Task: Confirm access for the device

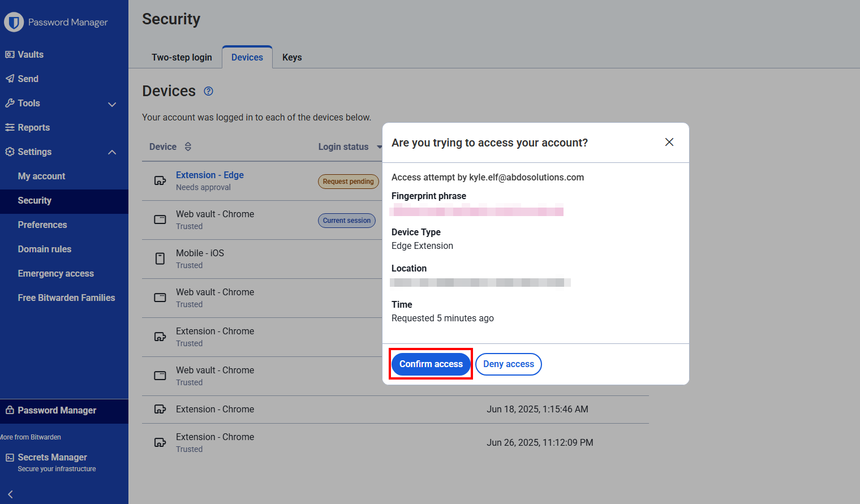Action: 431,364
